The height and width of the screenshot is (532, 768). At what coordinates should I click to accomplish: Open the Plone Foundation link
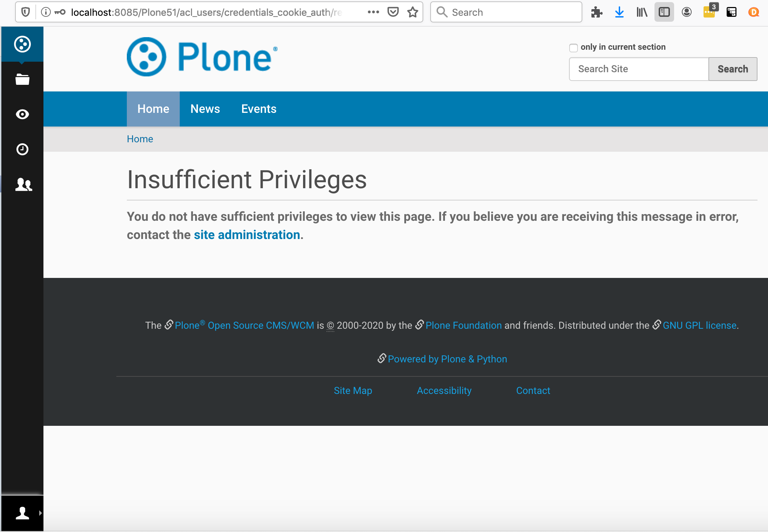464,325
